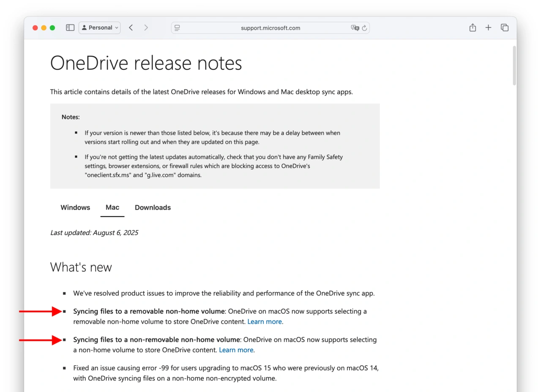Open Learn more link for removable volume
This screenshot has width=541, height=392.
(265, 321)
